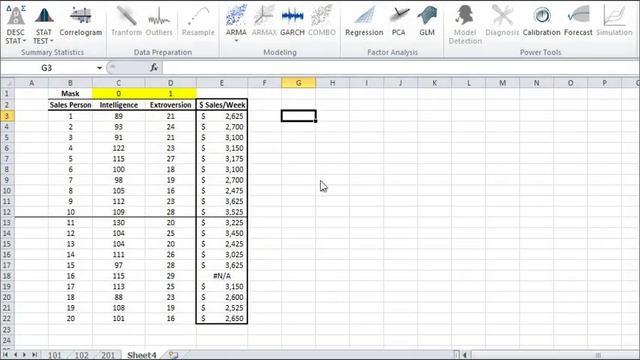The width and height of the screenshot is (640, 360).
Task: Select sales value 2,650
Action: [222, 318]
